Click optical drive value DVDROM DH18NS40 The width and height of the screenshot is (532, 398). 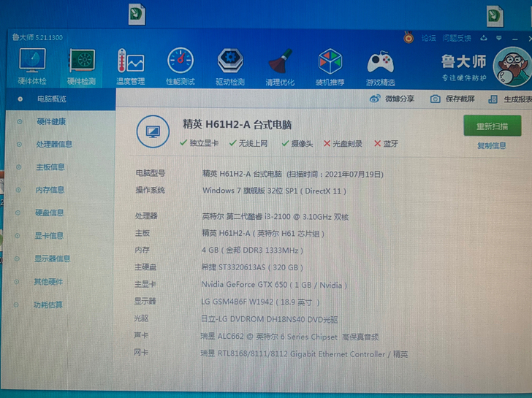270,319
